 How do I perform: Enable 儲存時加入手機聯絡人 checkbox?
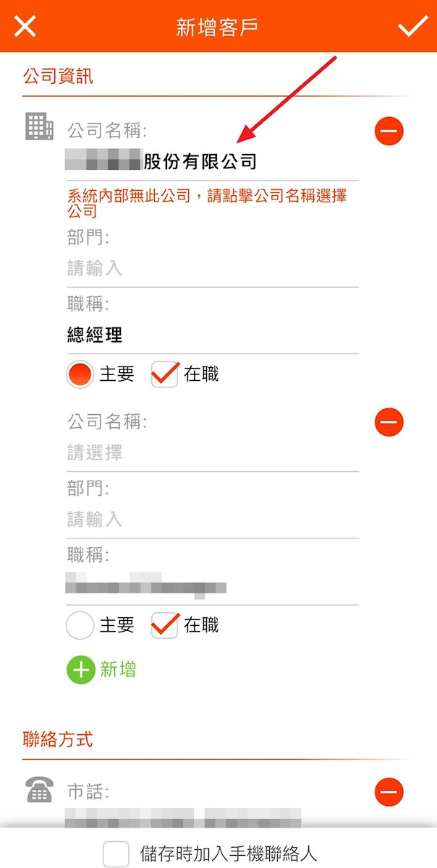tap(116, 854)
